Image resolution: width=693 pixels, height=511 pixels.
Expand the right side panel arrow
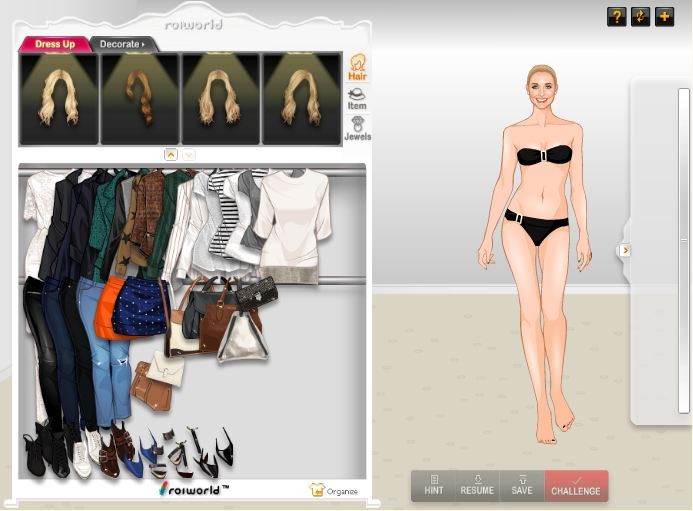coord(625,250)
